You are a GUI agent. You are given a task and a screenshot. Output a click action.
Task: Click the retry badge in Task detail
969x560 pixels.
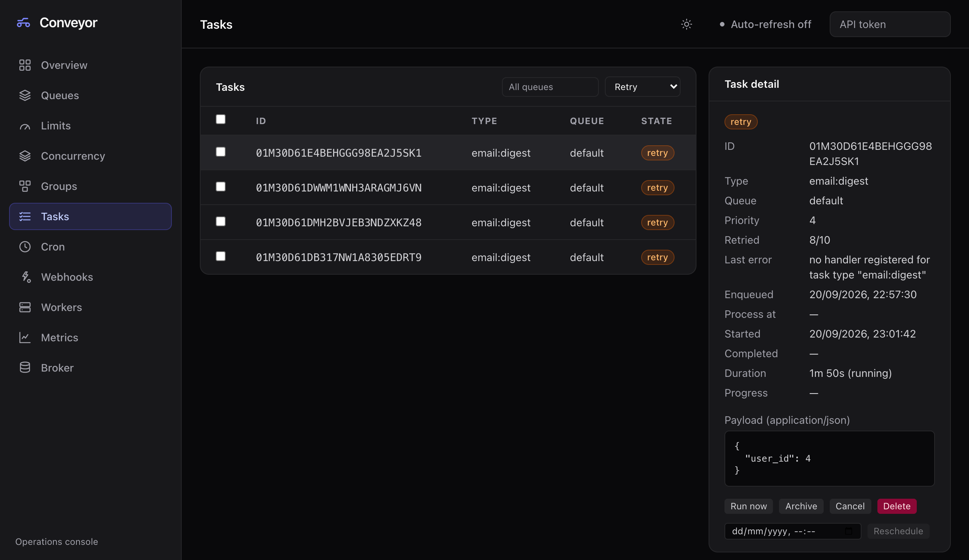[x=741, y=122]
